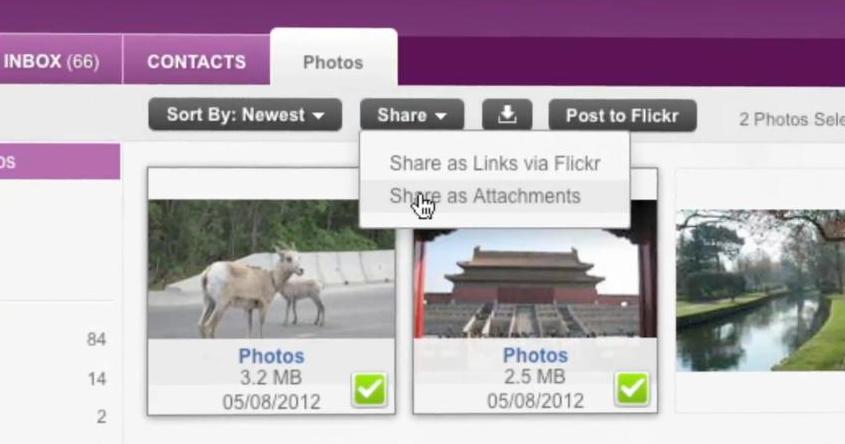Click the download arrow icon button

(x=507, y=115)
